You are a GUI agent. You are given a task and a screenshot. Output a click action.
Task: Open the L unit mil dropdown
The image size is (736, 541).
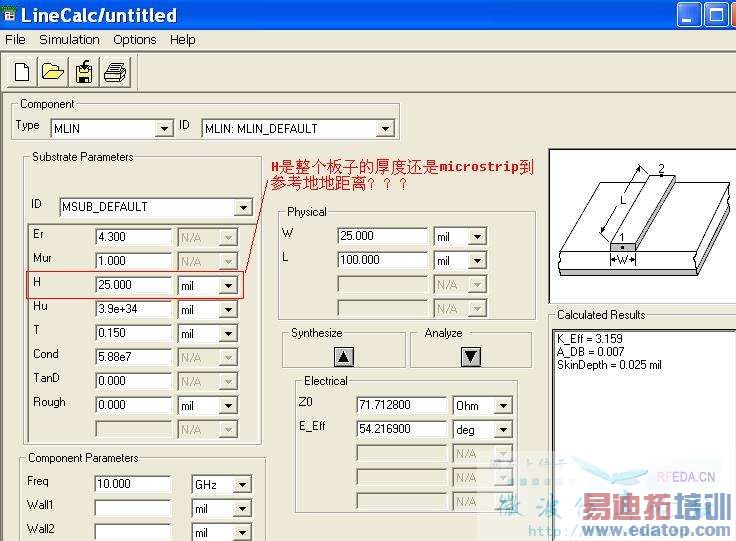[477, 260]
